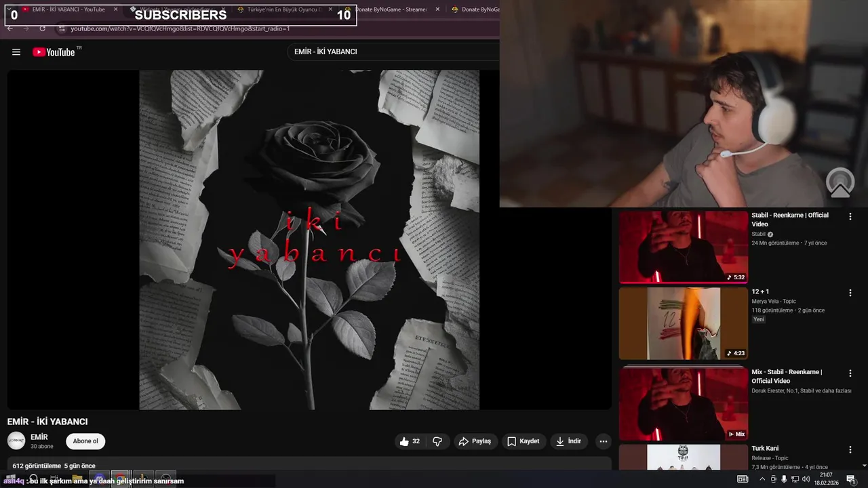Image resolution: width=868 pixels, height=488 pixels.
Task: Click the Kaydet save button
Action: pyautogui.click(x=524, y=441)
